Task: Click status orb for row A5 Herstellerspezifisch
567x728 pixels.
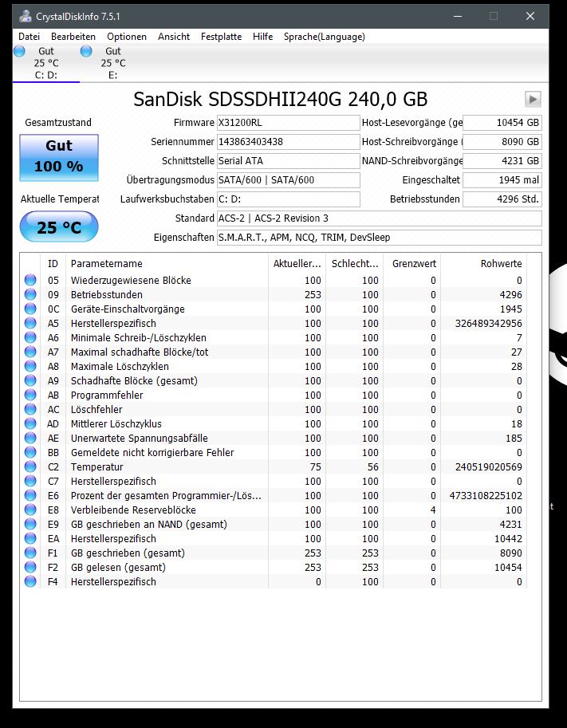Action: (30, 323)
